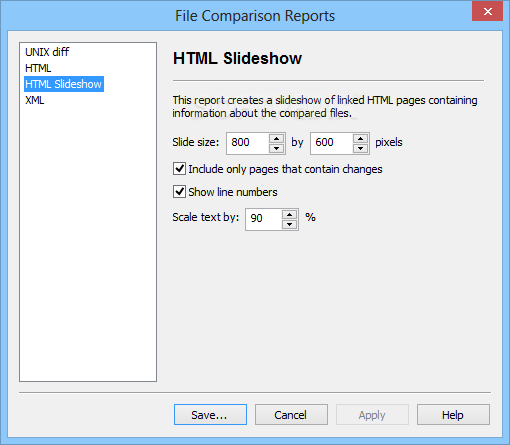
Task: Click the Save... button
Action: pos(210,415)
